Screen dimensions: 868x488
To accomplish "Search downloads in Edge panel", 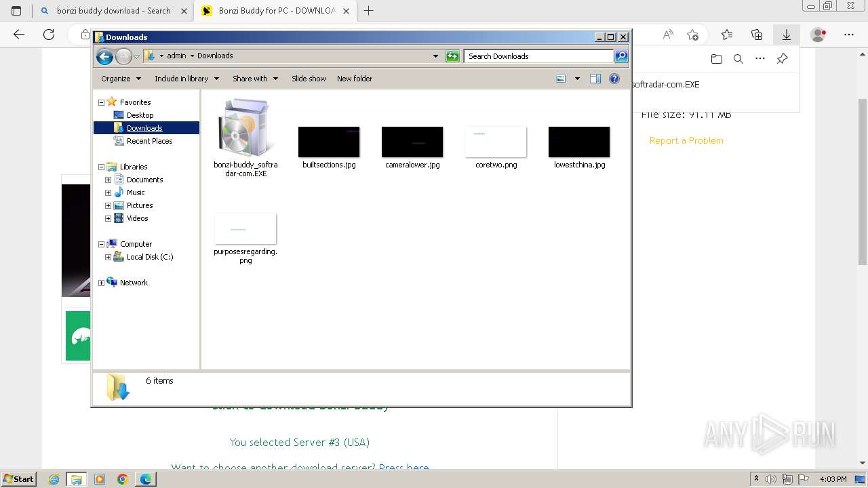I will 738,59.
